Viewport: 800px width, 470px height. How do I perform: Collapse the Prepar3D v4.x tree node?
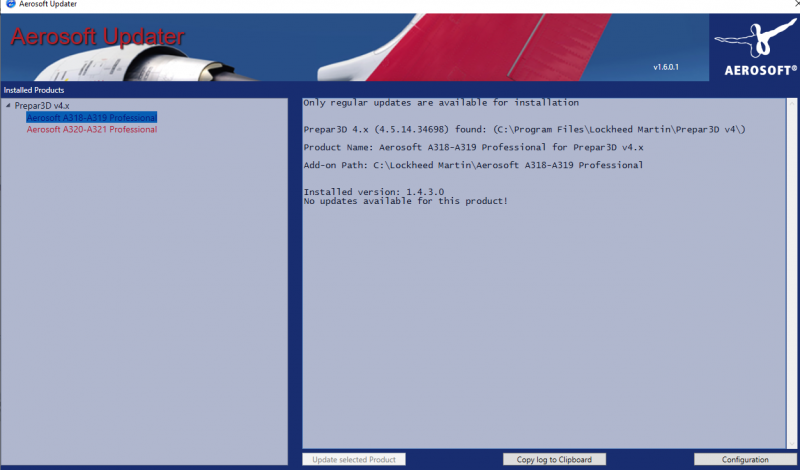pos(8,106)
